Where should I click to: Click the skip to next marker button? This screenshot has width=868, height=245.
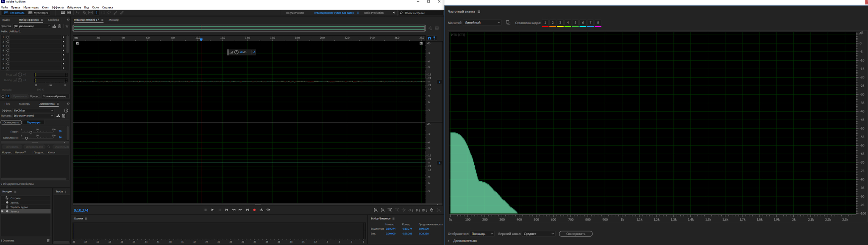click(248, 210)
